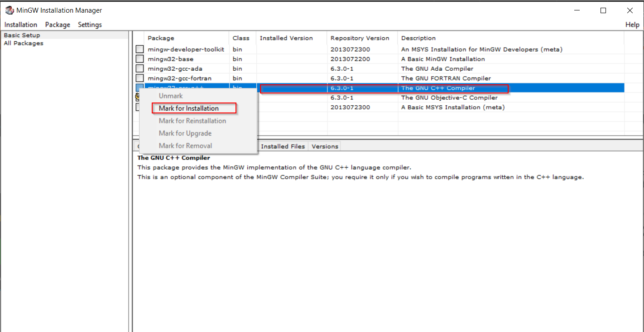Screen dimensions: 644x332
Task: Toggle checkbox for mingw32-base
Action: pyautogui.click(x=140, y=59)
